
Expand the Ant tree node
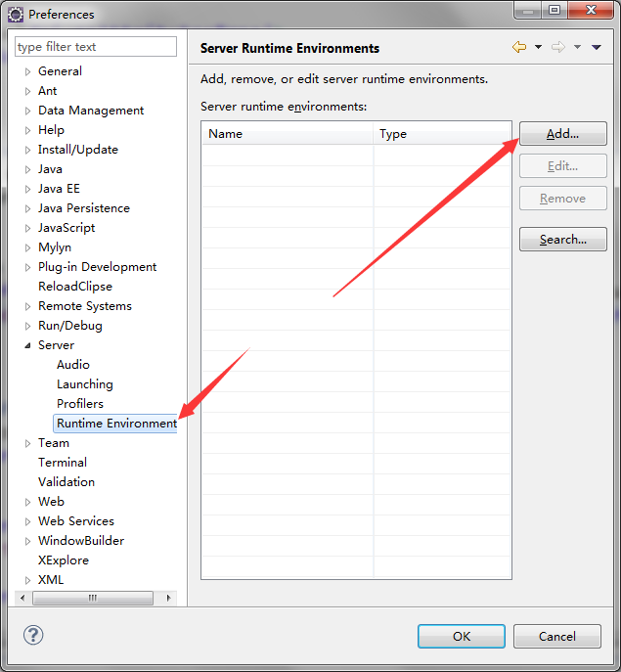[x=27, y=91]
